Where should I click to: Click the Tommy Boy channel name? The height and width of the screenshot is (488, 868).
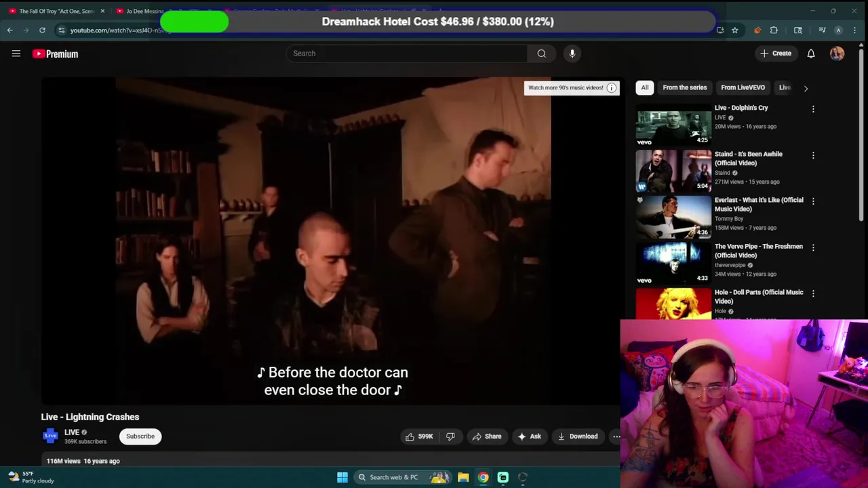pos(729,219)
